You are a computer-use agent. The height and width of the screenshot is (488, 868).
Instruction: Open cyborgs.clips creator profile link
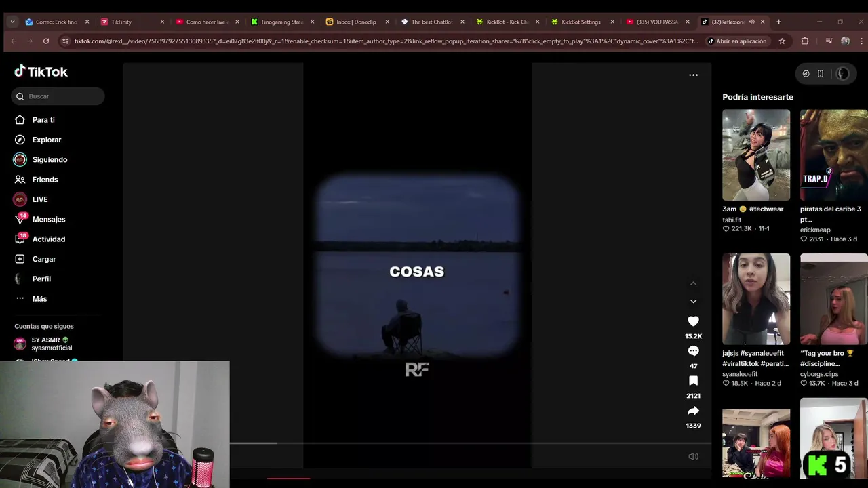point(819,374)
